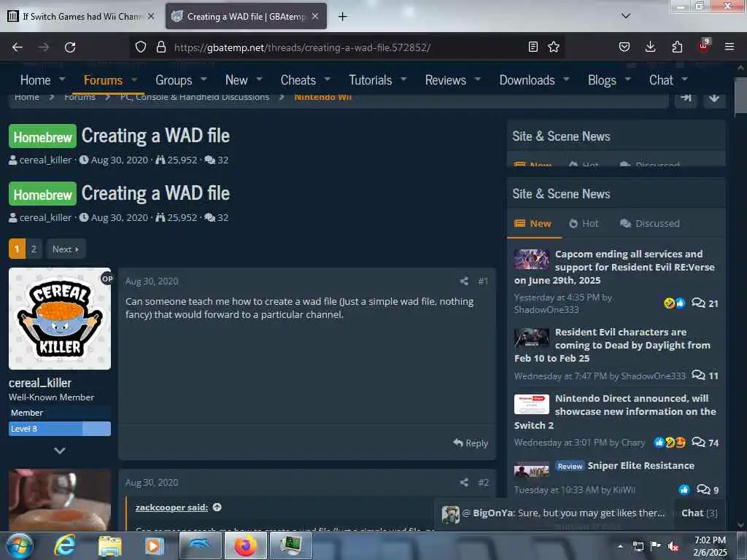Launch Internet Explorer from taskbar
The height and width of the screenshot is (560, 747).
click(64, 545)
